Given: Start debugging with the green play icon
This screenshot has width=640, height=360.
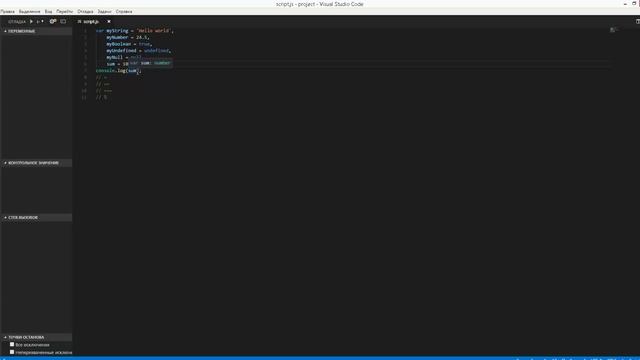Looking at the screenshot, I should pyautogui.click(x=31, y=22).
